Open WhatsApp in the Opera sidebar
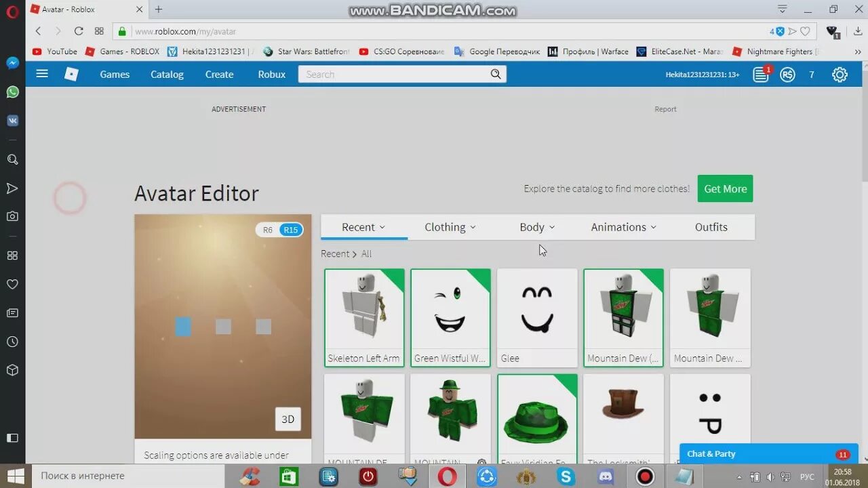 click(x=12, y=91)
